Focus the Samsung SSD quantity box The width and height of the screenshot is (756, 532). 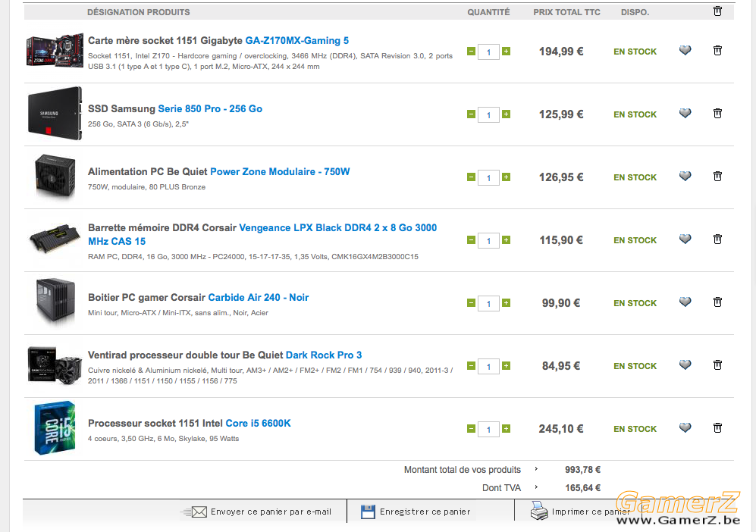(488, 114)
